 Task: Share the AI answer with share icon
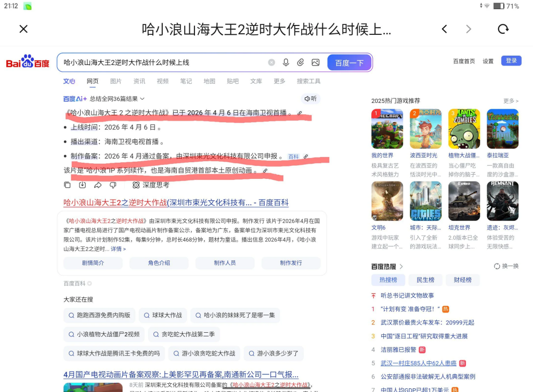(98, 185)
